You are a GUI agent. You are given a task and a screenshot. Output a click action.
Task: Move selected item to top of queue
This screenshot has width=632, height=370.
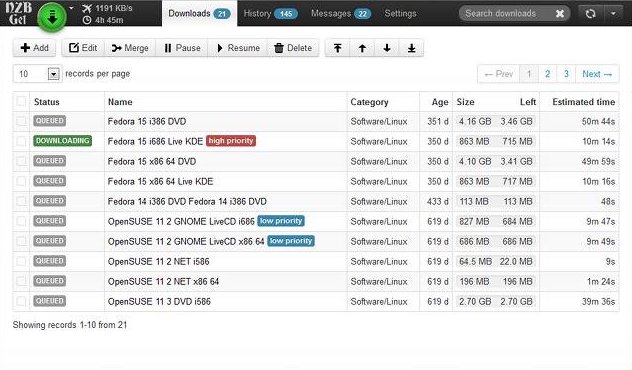point(337,48)
